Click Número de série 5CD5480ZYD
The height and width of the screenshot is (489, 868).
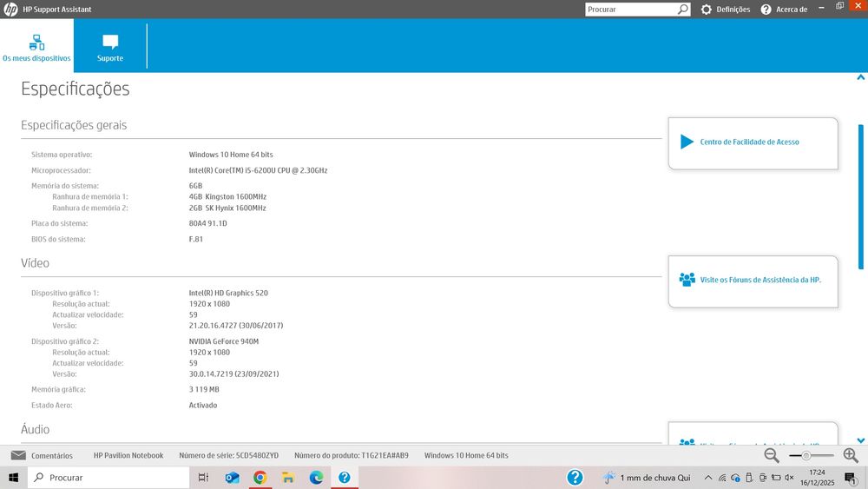tap(228, 455)
